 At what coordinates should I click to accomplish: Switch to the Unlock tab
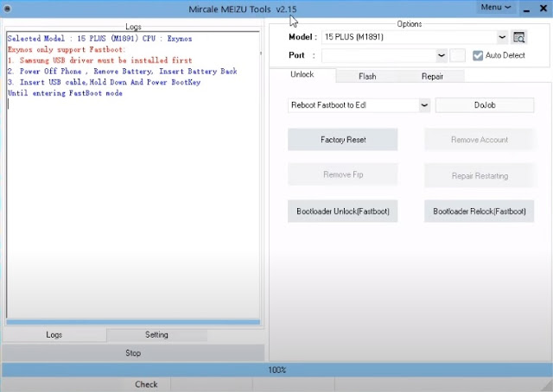[302, 75]
